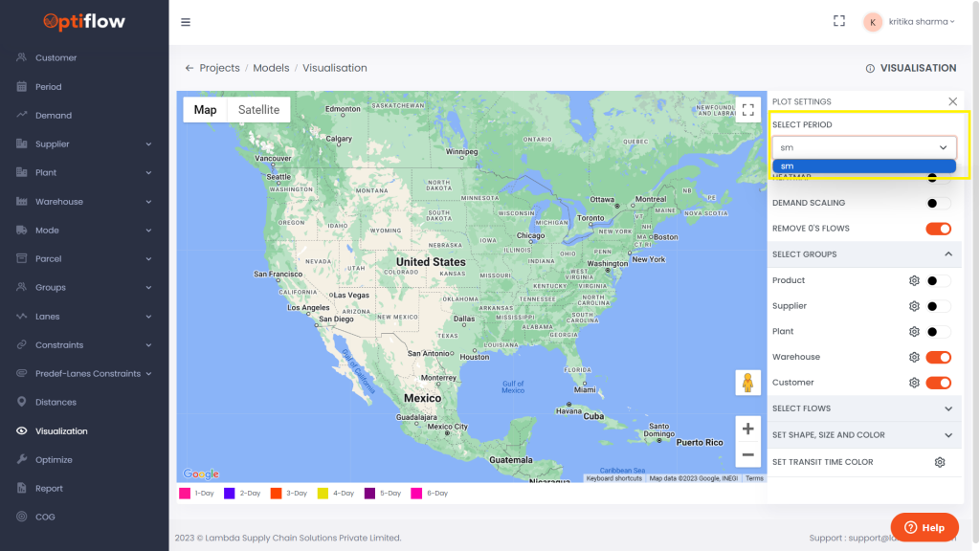Image resolution: width=980 pixels, height=551 pixels.
Task: Toggle browser fullscreen icon in header
Action: pyautogui.click(x=839, y=21)
